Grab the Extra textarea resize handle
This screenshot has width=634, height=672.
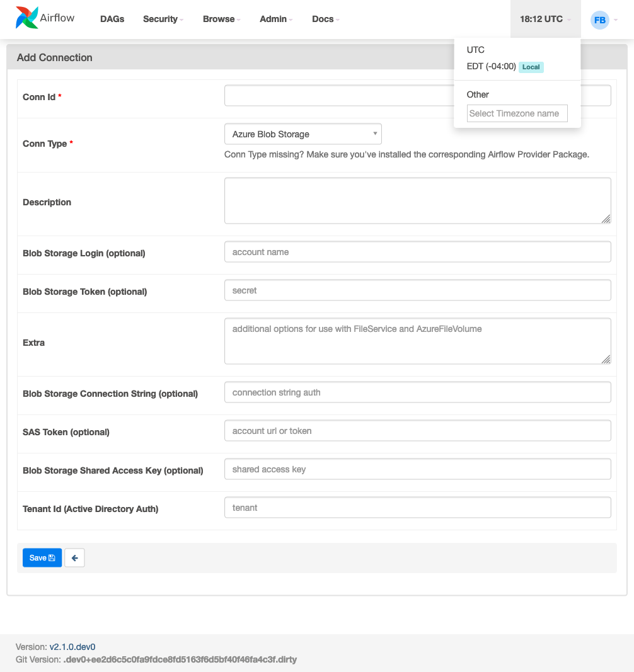pos(606,359)
